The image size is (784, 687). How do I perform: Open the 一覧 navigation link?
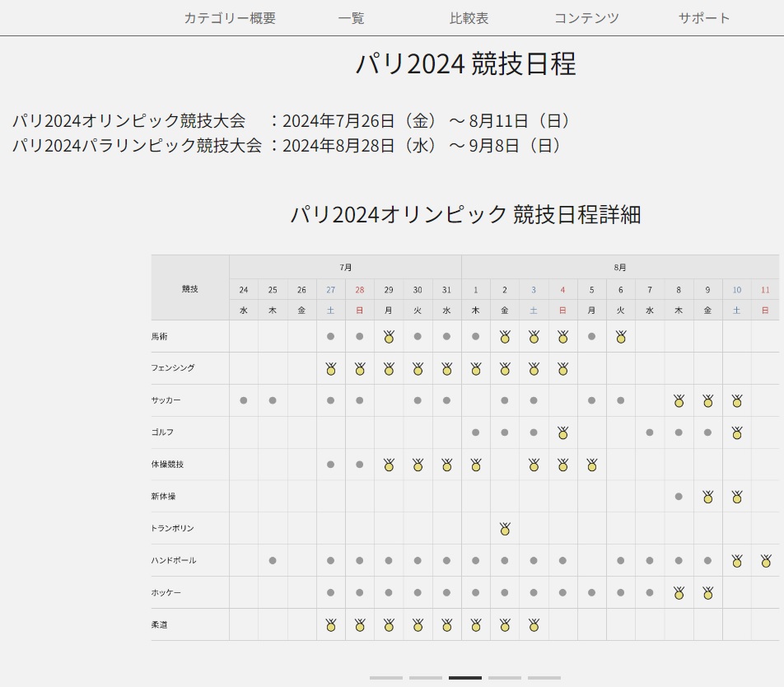tap(351, 18)
